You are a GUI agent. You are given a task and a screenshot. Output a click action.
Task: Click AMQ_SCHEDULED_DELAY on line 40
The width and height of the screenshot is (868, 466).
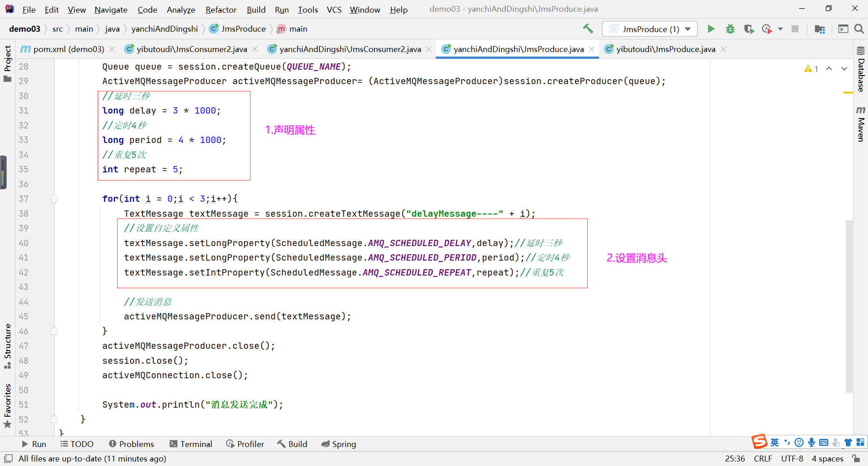[x=420, y=243]
